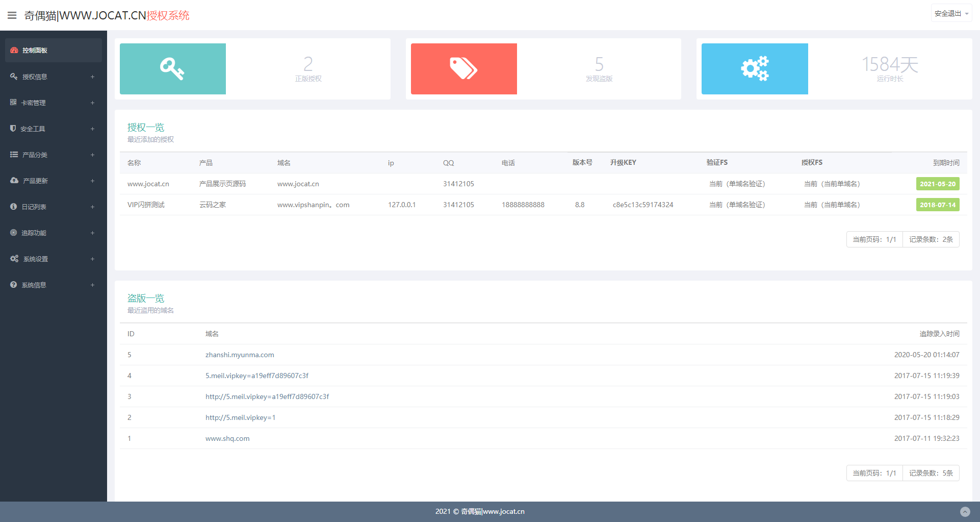Click the shield icon beside 安全工具
Screen dimensions: 980x522
tap(13, 128)
